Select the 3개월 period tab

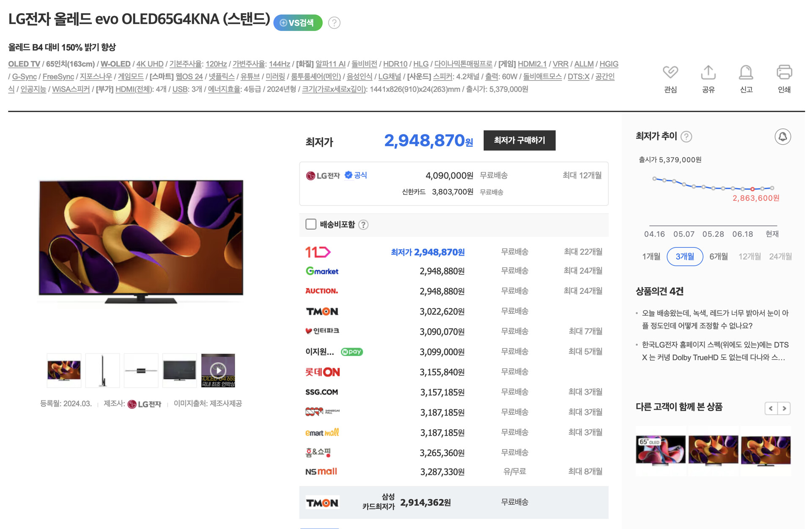pos(684,257)
